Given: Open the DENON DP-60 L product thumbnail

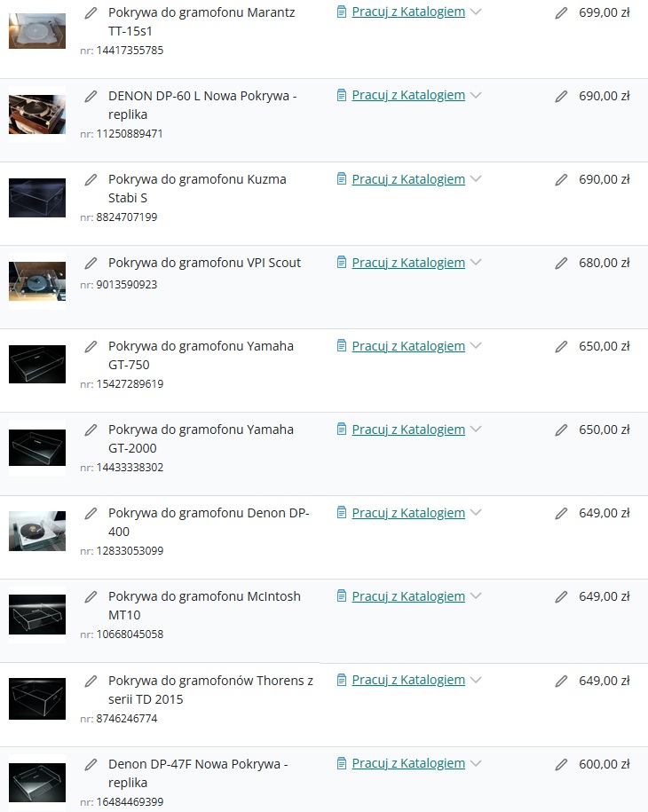Looking at the screenshot, I should pos(37,114).
